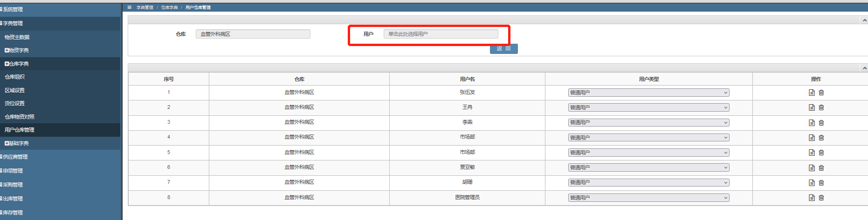
Task: Expand the 仓库字典 plus node
Action: [7, 64]
